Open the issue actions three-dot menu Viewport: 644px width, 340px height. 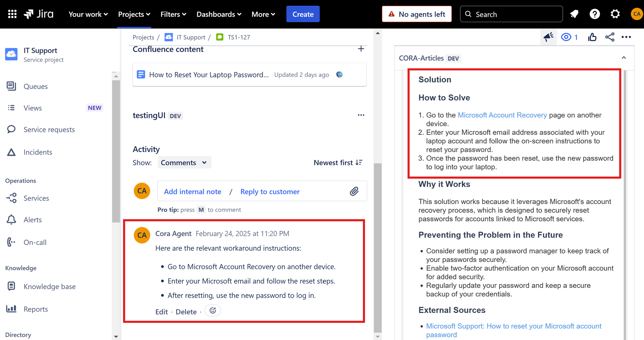(626, 37)
